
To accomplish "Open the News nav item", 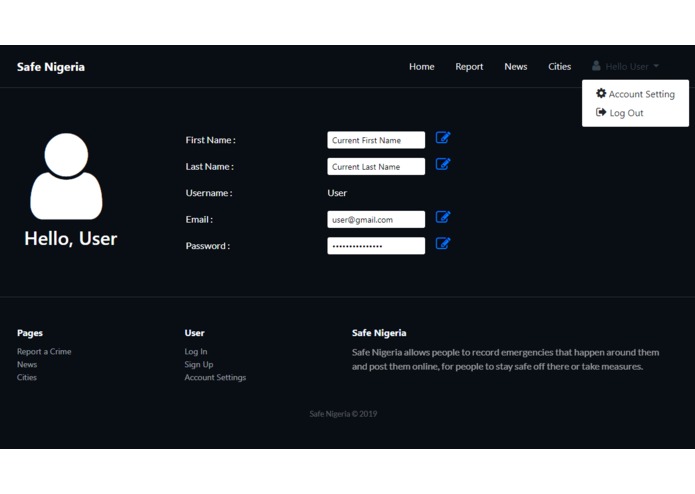I will pyautogui.click(x=515, y=66).
